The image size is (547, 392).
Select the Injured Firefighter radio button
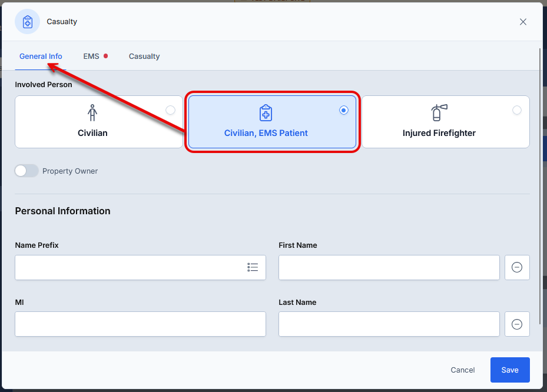516,110
